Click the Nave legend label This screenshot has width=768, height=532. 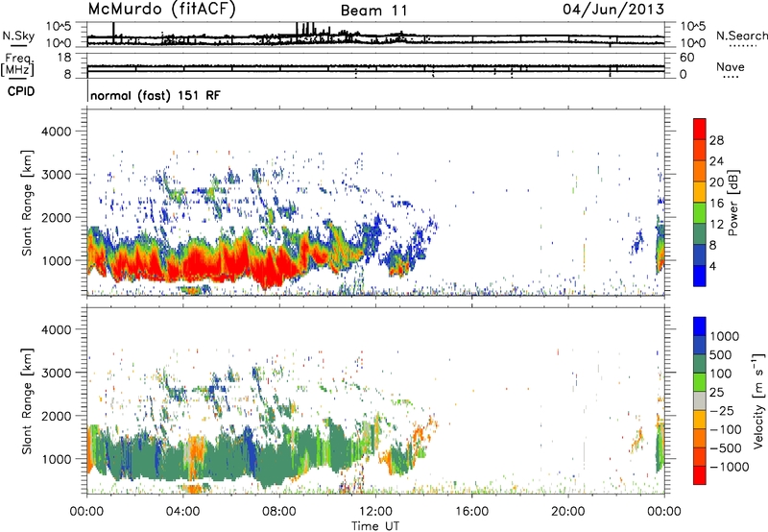tap(731, 67)
